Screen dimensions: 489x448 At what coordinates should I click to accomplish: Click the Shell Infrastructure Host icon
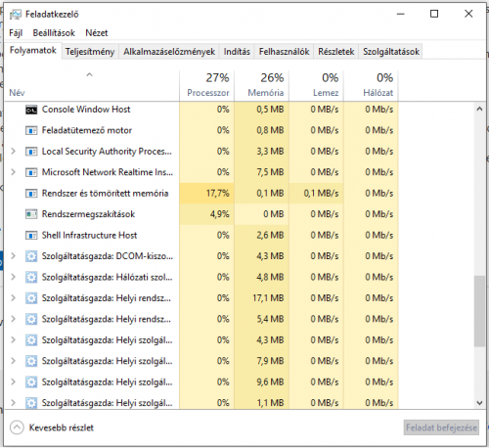click(x=31, y=236)
